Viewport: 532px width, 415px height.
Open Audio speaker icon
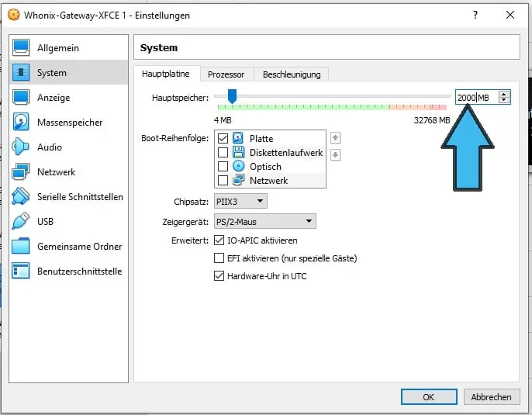(21, 147)
